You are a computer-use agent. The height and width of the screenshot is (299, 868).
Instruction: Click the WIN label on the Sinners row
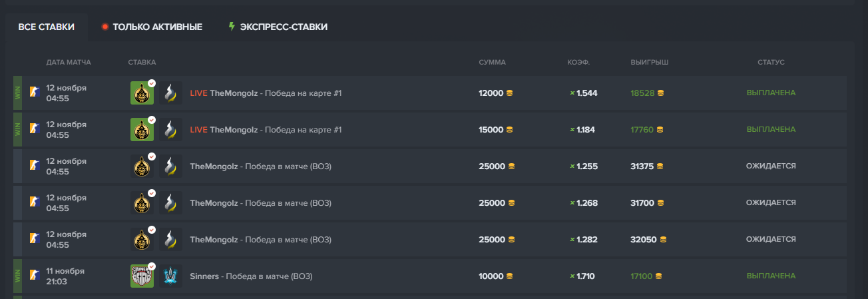coord(18,276)
